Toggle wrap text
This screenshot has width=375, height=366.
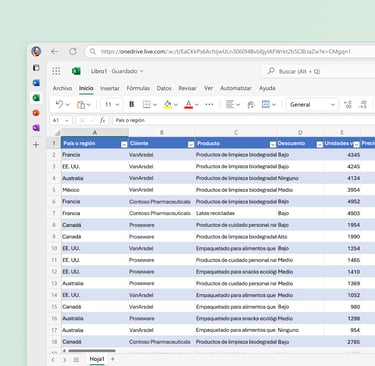tap(251, 105)
